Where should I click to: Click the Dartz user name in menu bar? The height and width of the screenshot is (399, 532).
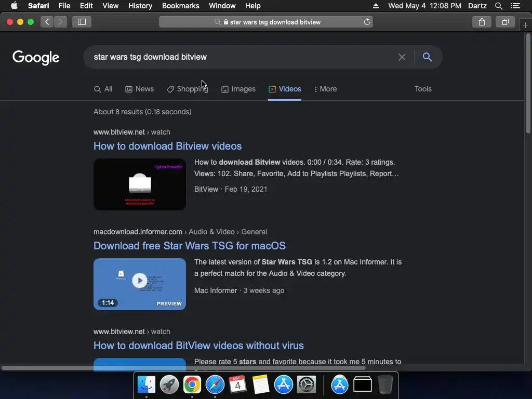pyautogui.click(x=477, y=6)
